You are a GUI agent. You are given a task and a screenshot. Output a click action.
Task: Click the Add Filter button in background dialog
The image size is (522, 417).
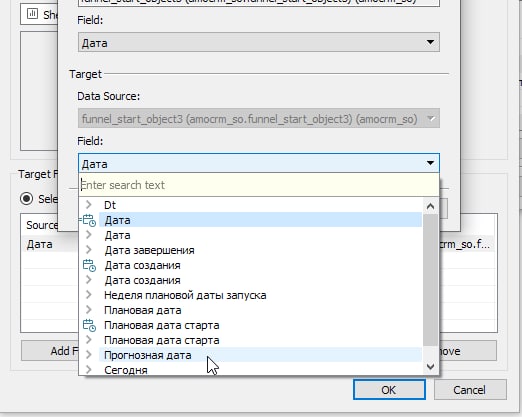click(x=50, y=351)
